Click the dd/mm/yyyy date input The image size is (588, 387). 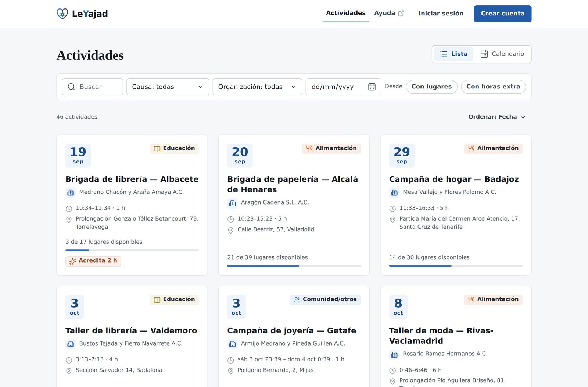click(x=343, y=87)
